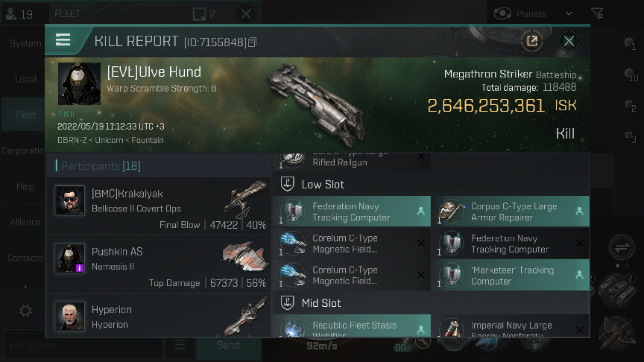644x362 pixels.
Task: Click the share kill report icon
Action: click(x=532, y=41)
